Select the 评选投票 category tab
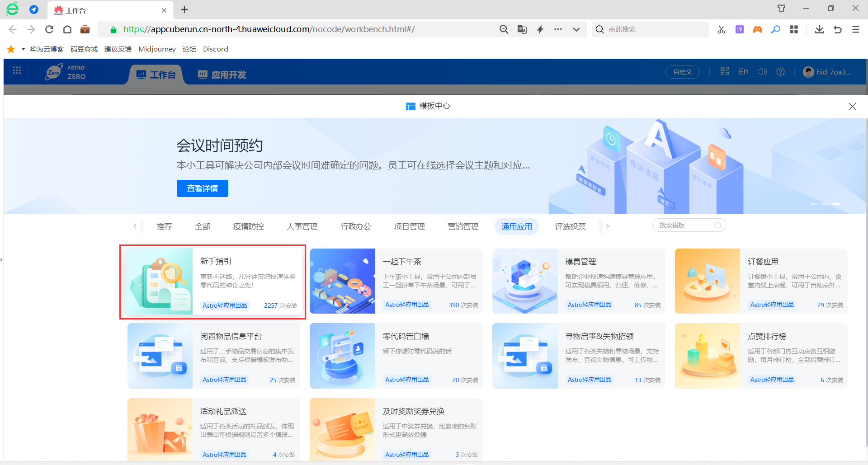The height and width of the screenshot is (465, 868). pyautogui.click(x=571, y=226)
